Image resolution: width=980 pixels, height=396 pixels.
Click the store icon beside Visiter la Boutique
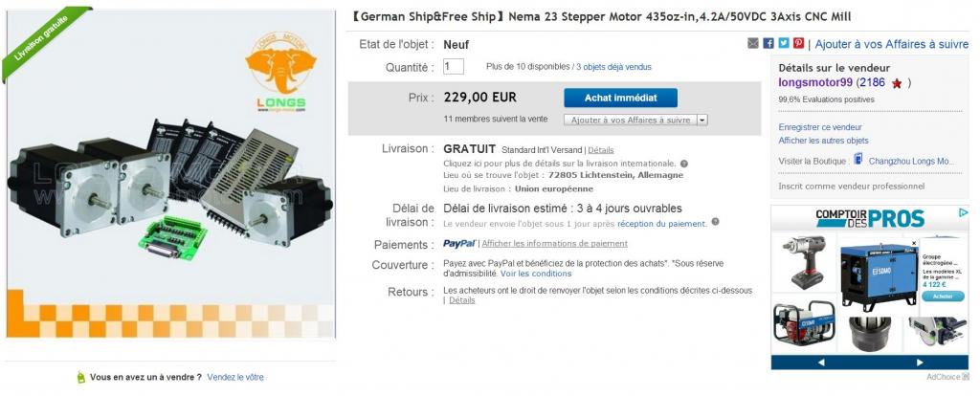click(858, 160)
